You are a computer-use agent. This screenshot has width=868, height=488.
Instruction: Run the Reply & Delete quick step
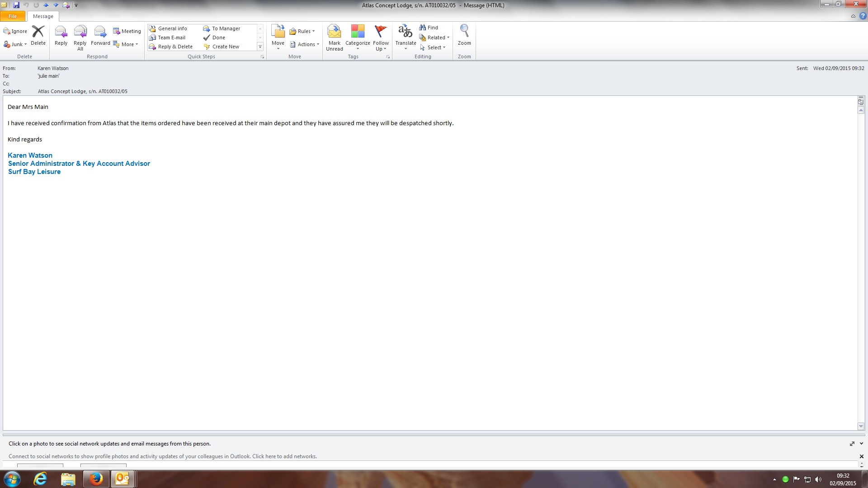coord(175,47)
